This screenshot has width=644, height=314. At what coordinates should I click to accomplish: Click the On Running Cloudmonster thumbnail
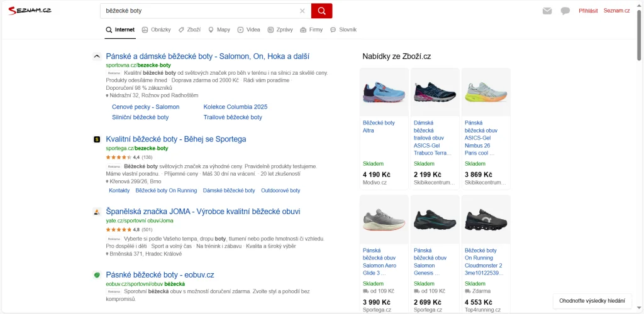[x=486, y=220]
